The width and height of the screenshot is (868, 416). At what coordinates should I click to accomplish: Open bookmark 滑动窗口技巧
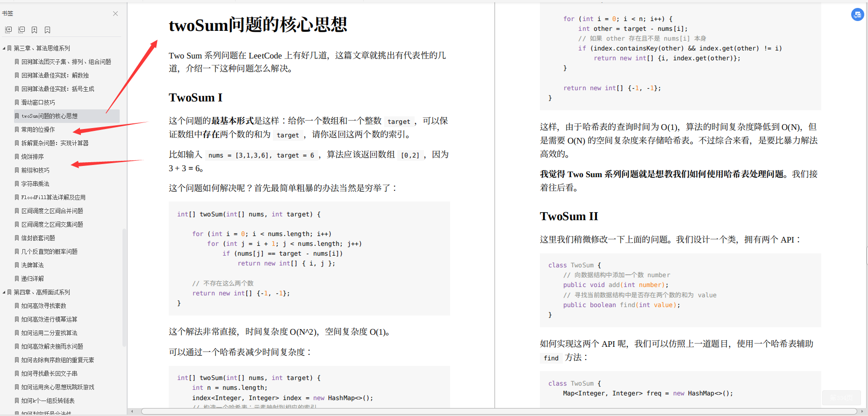click(x=38, y=102)
